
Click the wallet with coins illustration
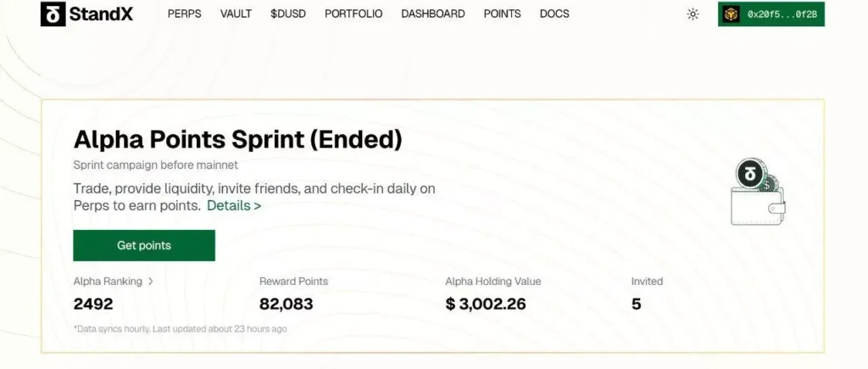(757, 193)
